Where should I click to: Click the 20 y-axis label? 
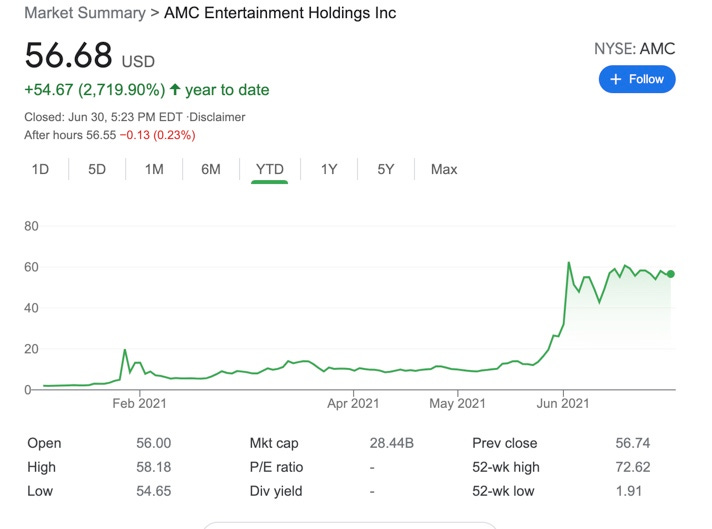pyautogui.click(x=31, y=349)
